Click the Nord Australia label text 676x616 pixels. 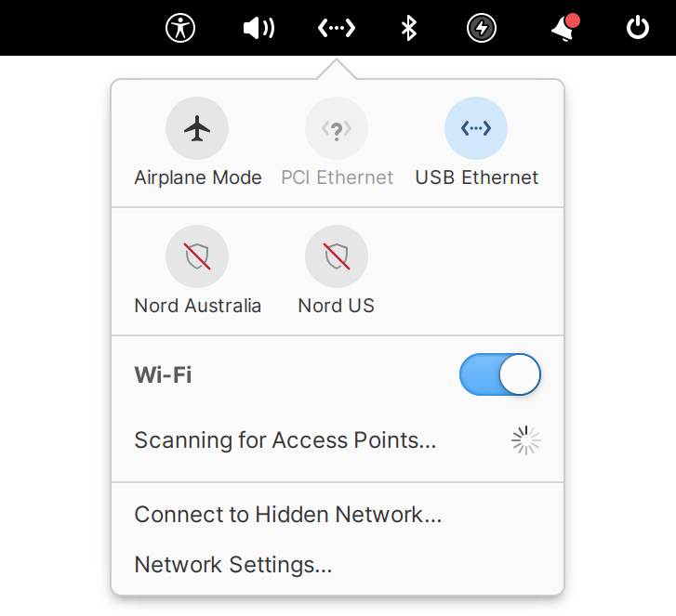click(197, 306)
